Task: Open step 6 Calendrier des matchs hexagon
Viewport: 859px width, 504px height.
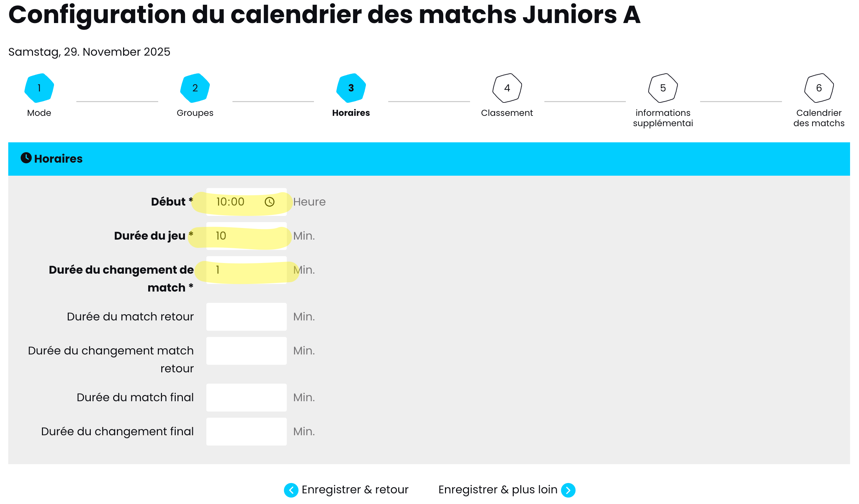Action: (x=819, y=88)
